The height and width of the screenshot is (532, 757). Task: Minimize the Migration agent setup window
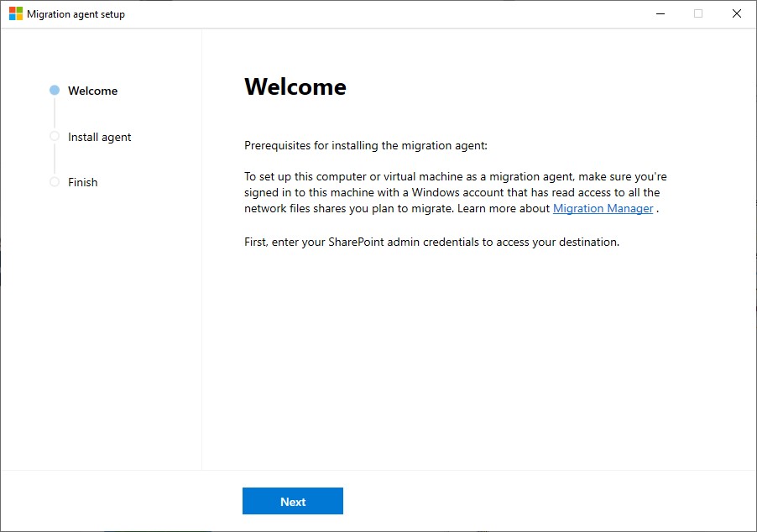(x=659, y=14)
